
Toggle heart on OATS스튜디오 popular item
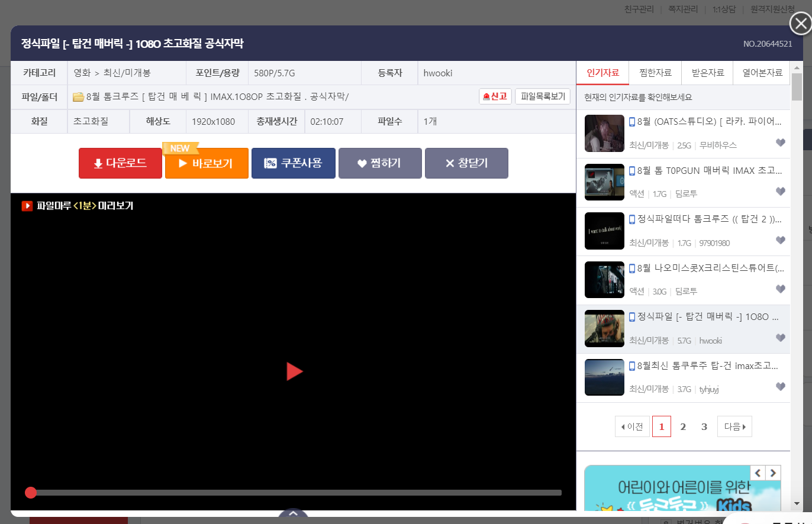[x=780, y=143]
